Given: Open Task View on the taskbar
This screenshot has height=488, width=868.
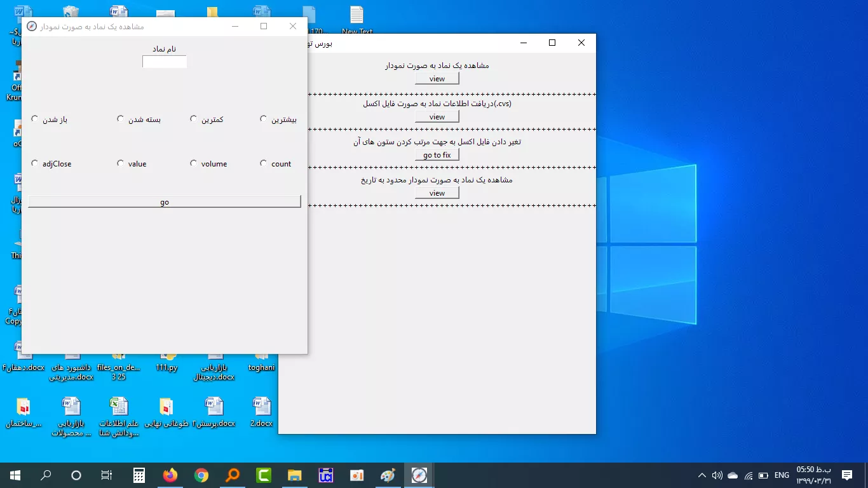Looking at the screenshot, I should coord(107,475).
